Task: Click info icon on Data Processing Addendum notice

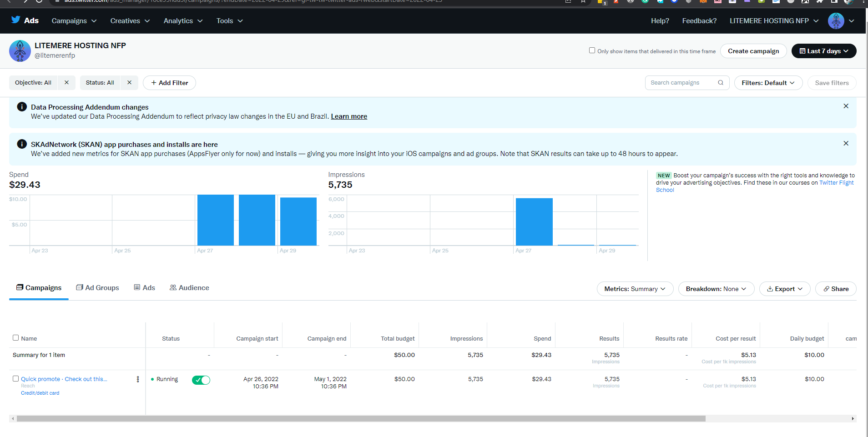Action: (22, 107)
